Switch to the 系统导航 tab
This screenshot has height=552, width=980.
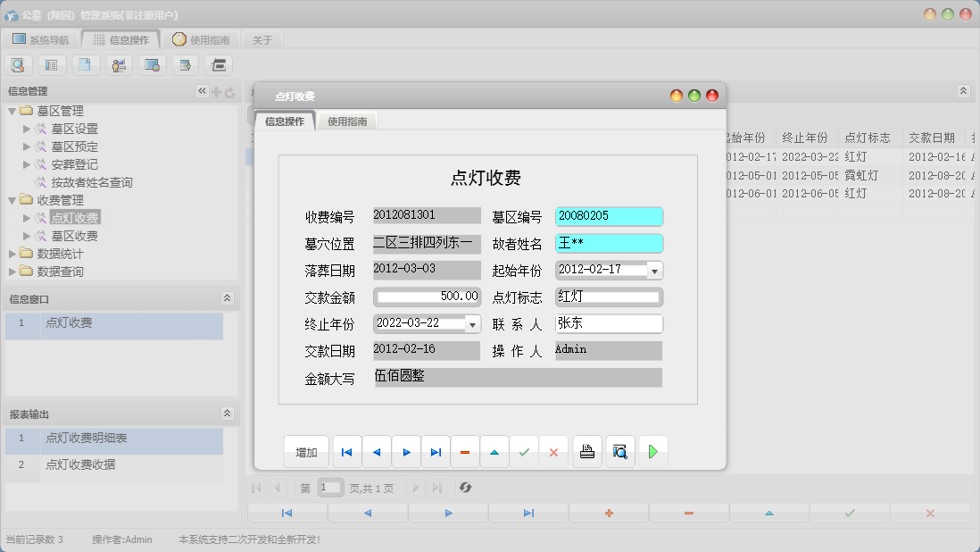(x=42, y=38)
